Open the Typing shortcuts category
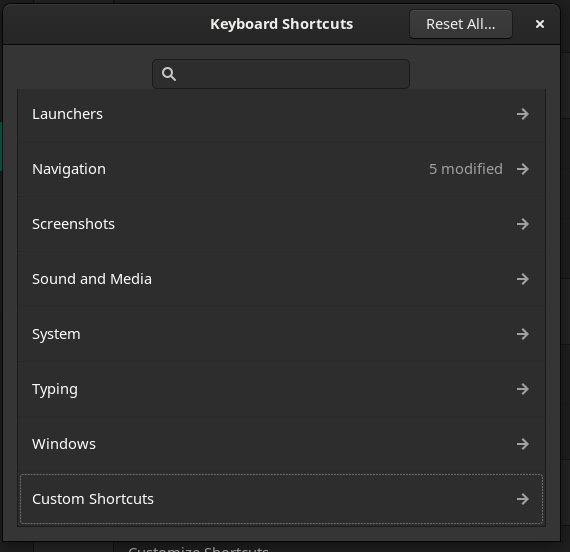 (x=281, y=389)
